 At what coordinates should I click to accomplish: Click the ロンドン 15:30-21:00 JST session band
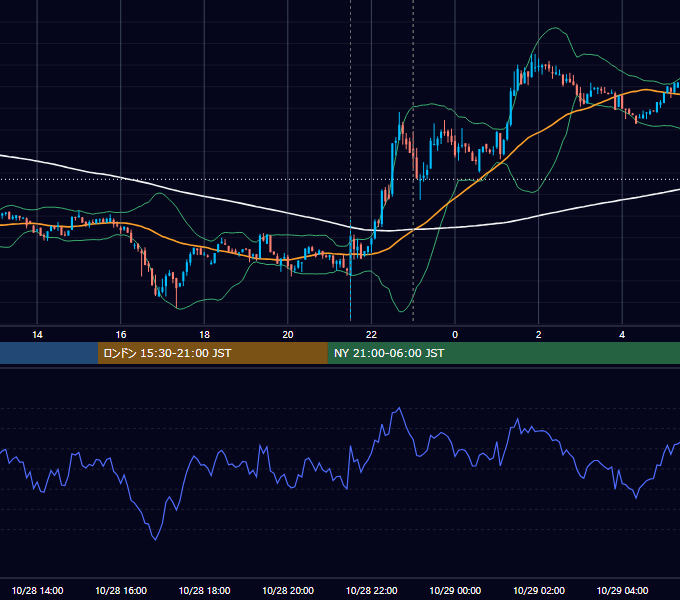212,353
